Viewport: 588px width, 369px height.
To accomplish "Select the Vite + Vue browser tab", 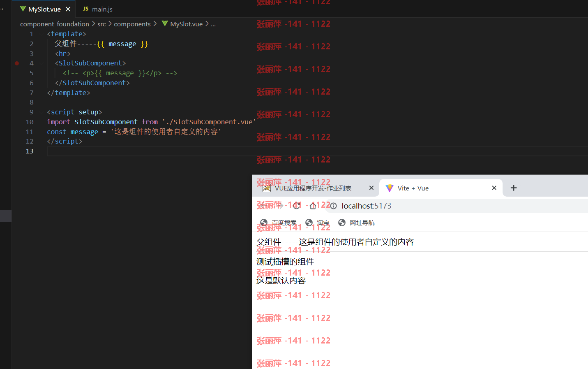I will (x=440, y=188).
